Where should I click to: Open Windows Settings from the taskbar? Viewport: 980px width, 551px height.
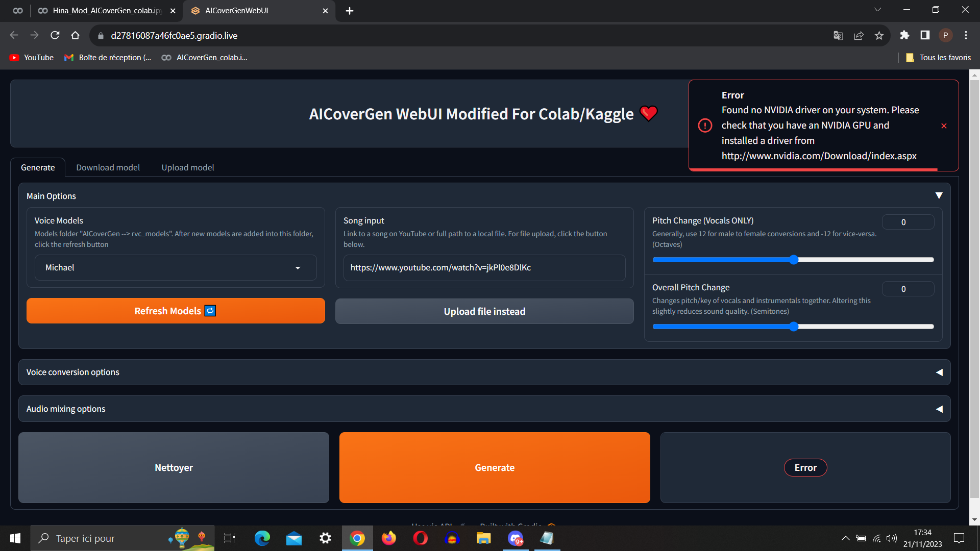pos(326,538)
